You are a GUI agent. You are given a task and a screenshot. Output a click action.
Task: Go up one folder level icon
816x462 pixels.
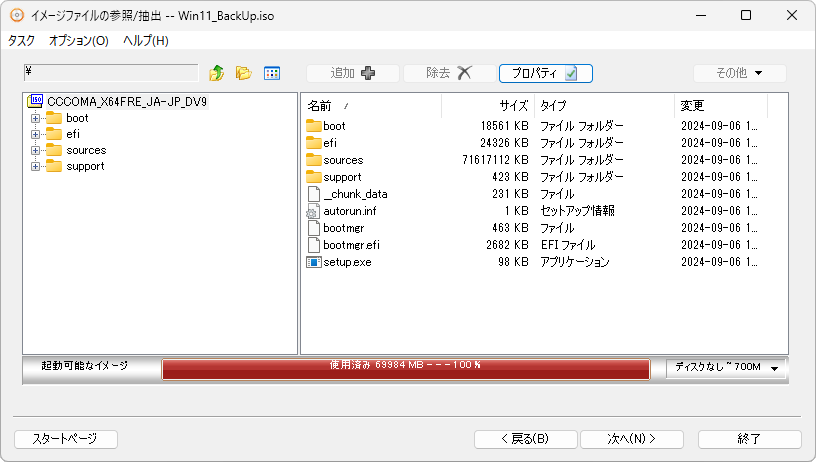(x=216, y=73)
